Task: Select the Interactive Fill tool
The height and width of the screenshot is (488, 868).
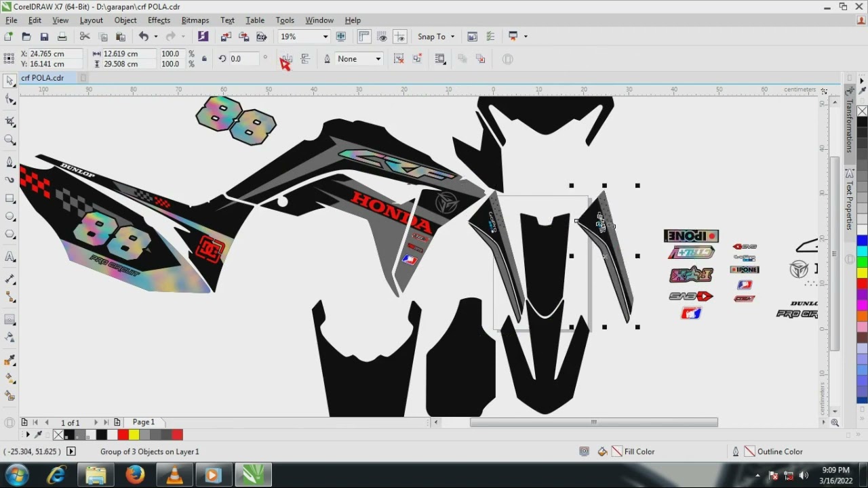Action: (x=10, y=378)
